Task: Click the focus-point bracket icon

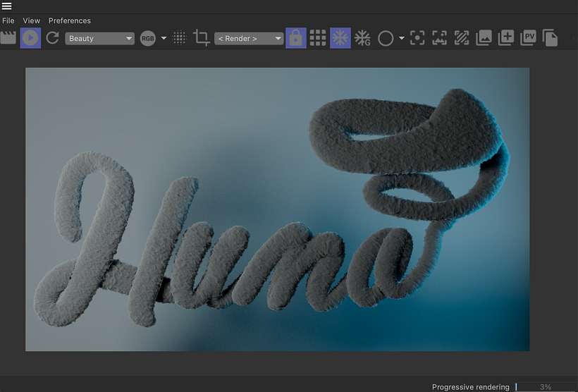Action: click(x=417, y=38)
